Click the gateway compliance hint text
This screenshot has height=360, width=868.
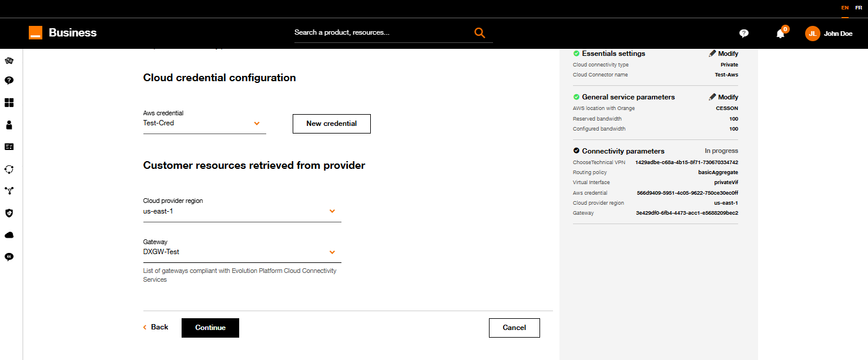click(240, 275)
